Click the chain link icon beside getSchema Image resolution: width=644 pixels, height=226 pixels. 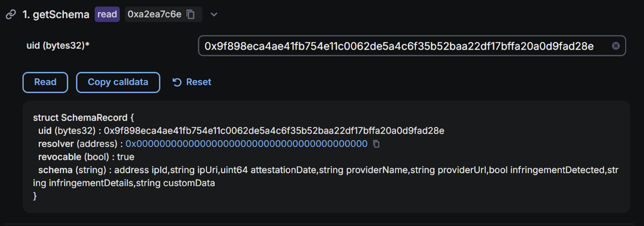pos(11,15)
